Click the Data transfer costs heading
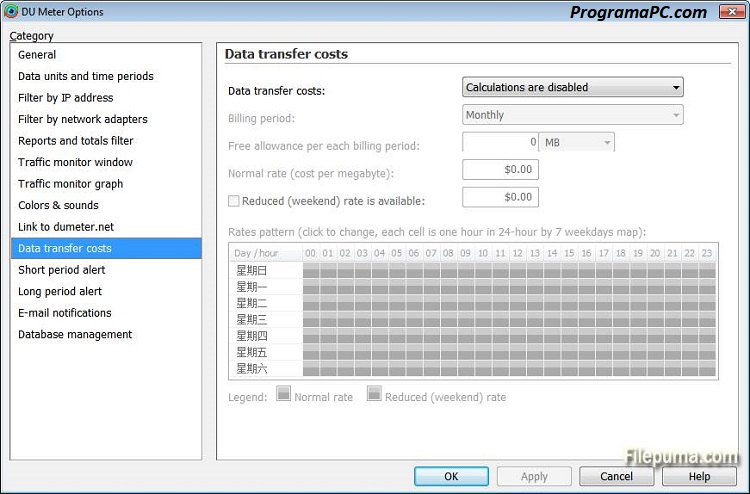 pyautogui.click(x=286, y=54)
